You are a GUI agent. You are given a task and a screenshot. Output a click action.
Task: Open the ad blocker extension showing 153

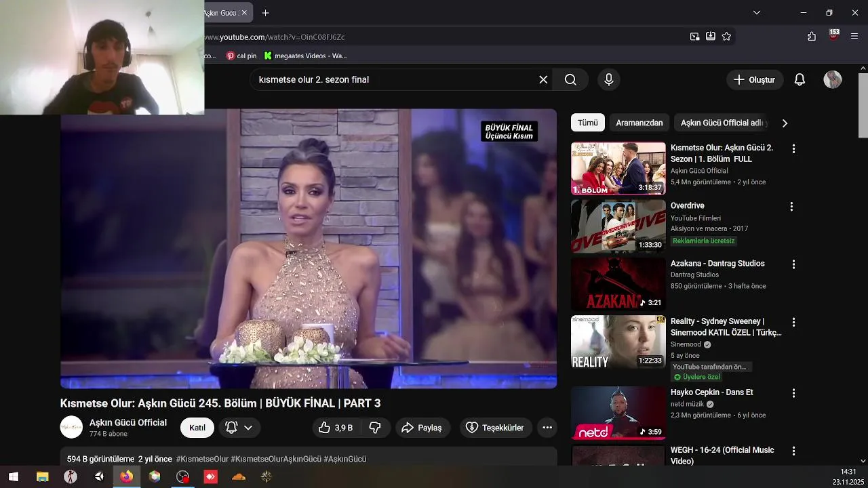point(833,35)
